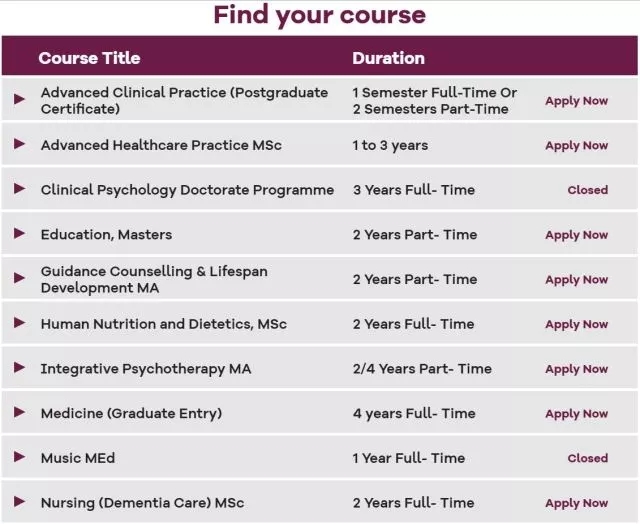Click the Course Title column header

tap(89, 58)
